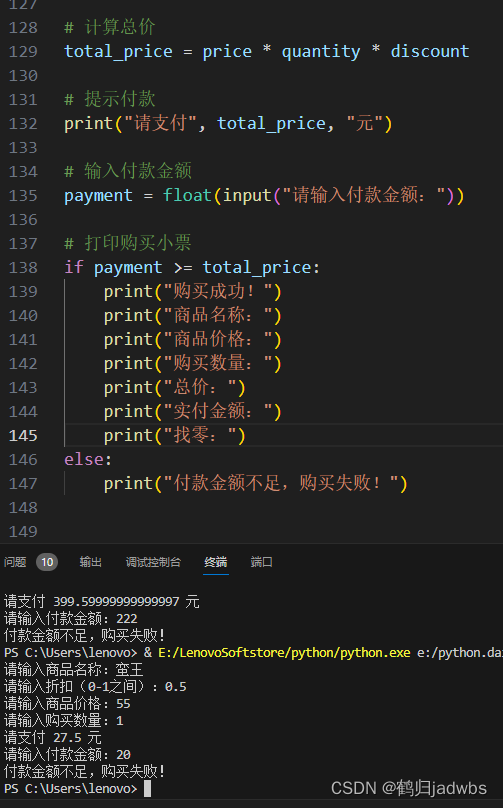The image size is (503, 808).
Task: Click print("实付金额：") line
Action: point(193,412)
